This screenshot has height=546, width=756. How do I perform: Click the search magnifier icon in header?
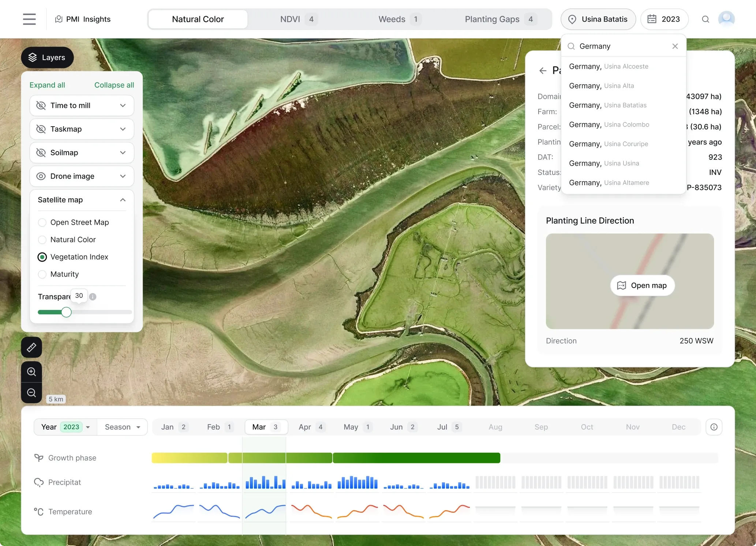(706, 19)
